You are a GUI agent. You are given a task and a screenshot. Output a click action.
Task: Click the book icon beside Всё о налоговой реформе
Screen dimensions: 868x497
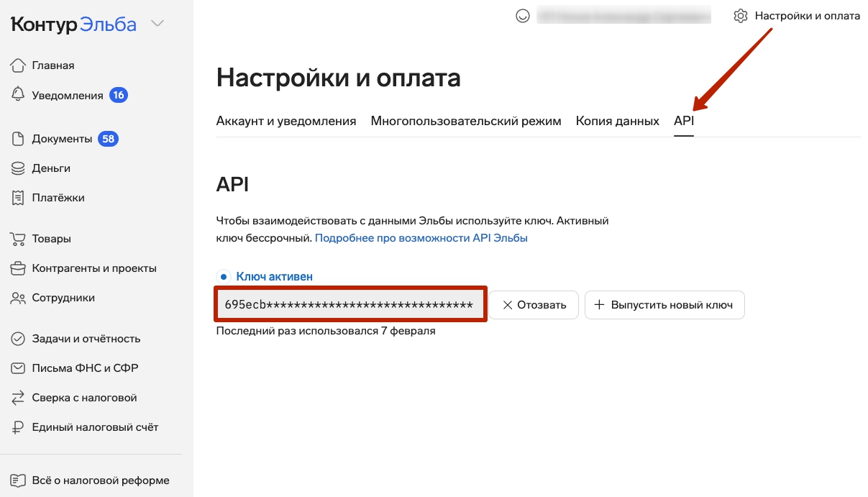18,480
